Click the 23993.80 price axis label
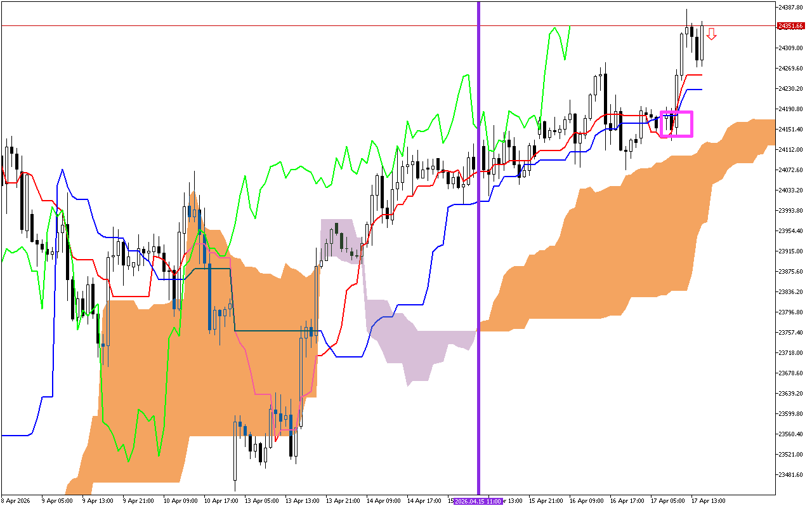This screenshot has height=508, width=812. [x=790, y=210]
